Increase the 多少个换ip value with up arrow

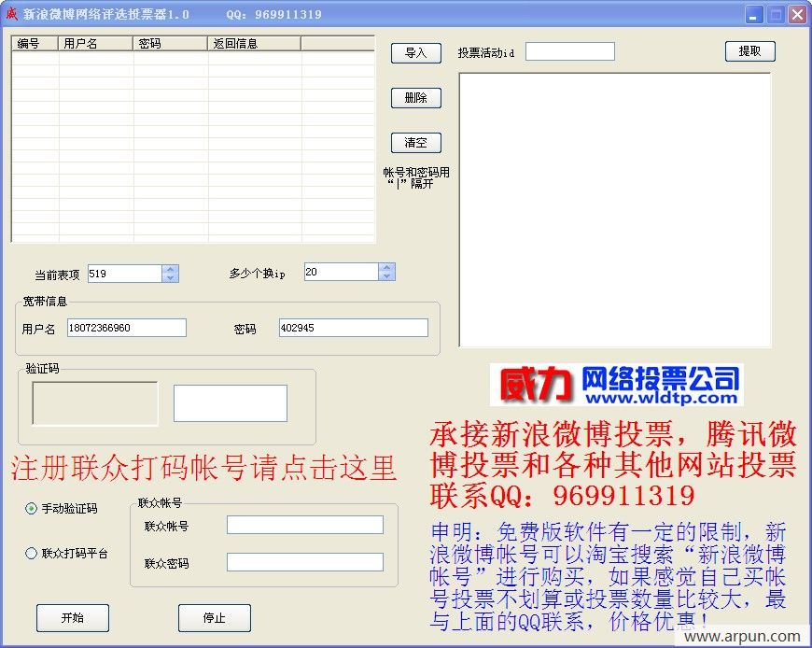pos(386,267)
